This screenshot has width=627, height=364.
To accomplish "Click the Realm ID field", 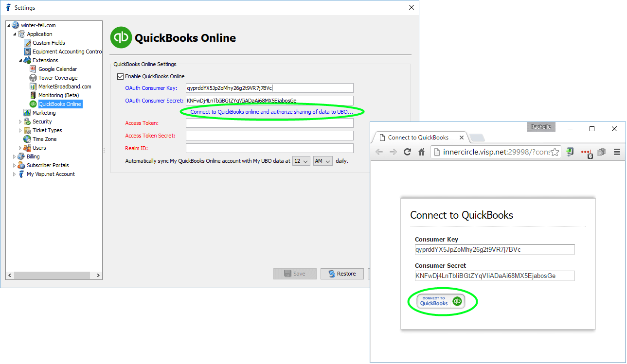I will 269,148.
